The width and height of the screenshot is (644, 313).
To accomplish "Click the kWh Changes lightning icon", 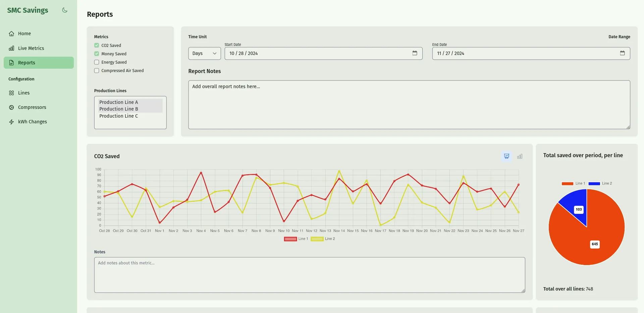I will (x=11, y=122).
